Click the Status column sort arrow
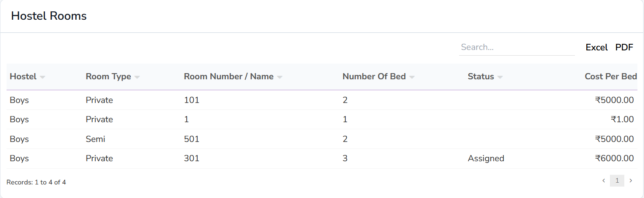644x198 pixels. tap(500, 77)
